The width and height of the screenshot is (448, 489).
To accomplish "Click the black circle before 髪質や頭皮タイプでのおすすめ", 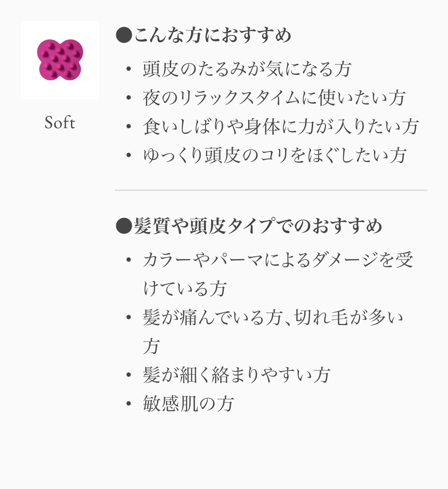I will (x=123, y=226).
